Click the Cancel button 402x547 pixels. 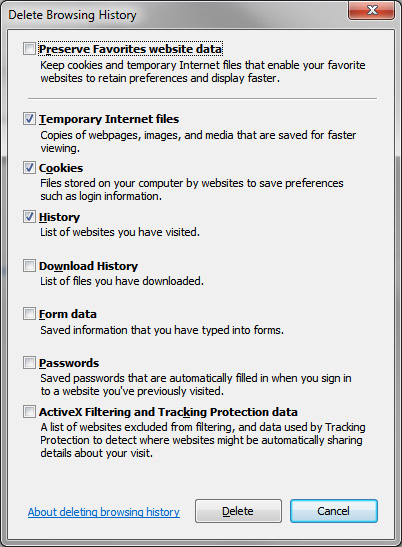click(x=334, y=511)
